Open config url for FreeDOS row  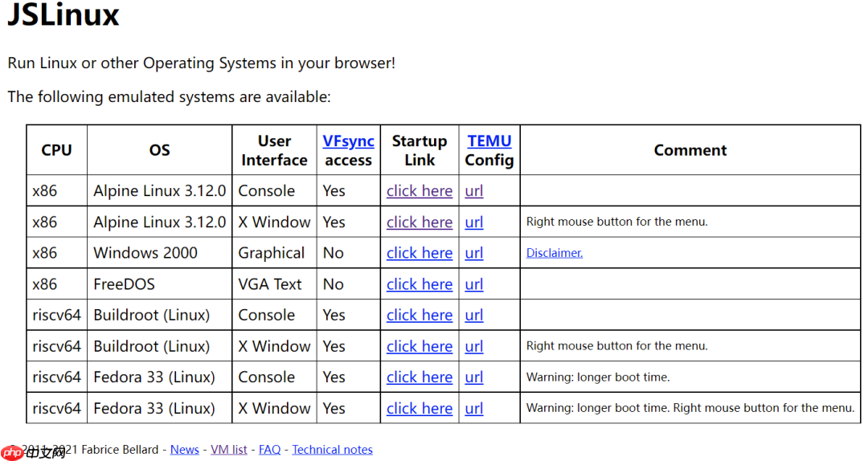[x=474, y=284]
